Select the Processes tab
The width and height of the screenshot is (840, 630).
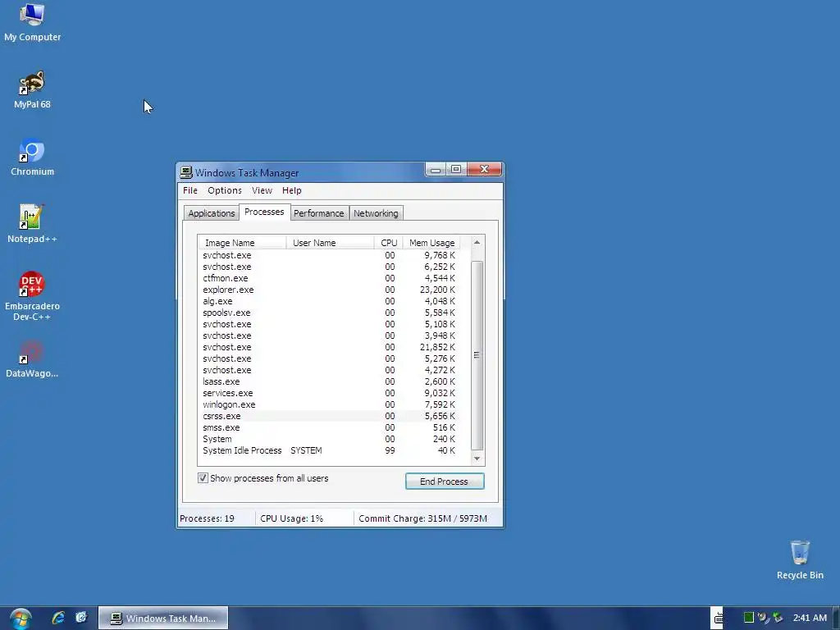264,212
